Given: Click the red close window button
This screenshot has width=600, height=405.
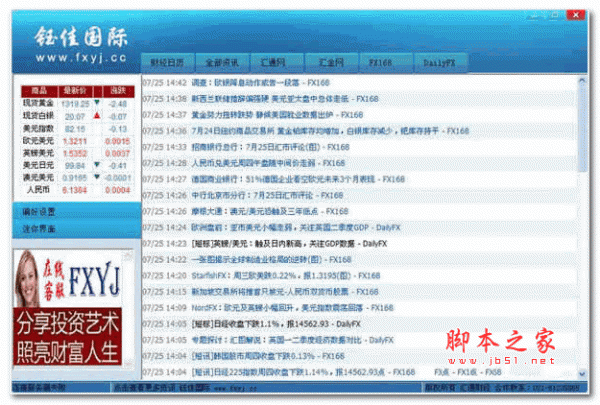Looking at the screenshot, I should coord(576,15).
